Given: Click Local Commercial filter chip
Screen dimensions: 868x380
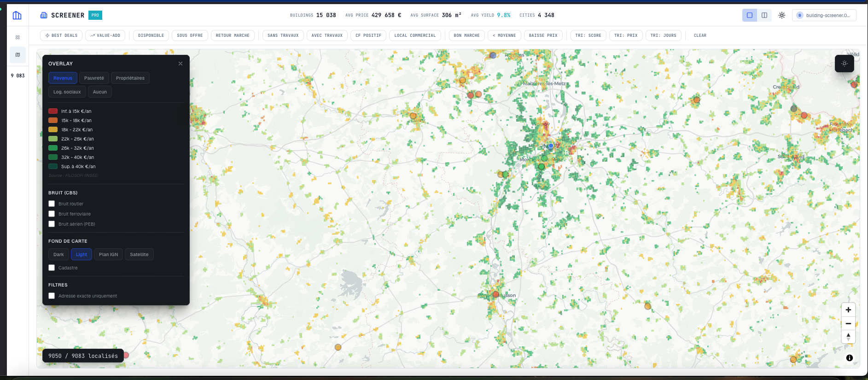Looking at the screenshot, I should coord(415,35).
